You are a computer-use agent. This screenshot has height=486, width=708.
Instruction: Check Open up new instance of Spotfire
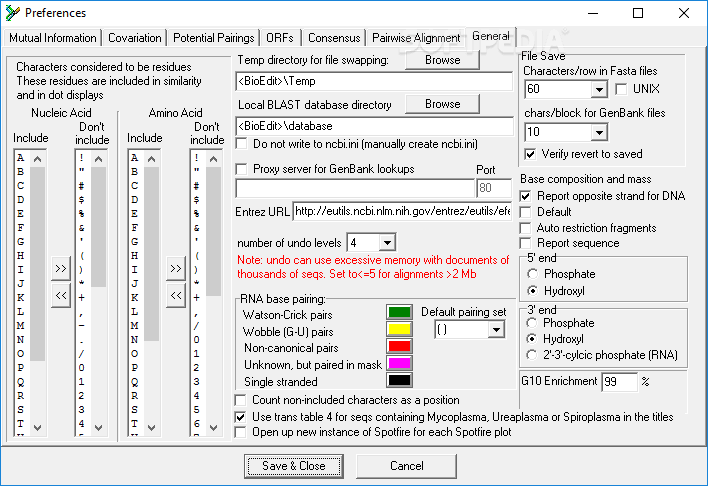click(241, 432)
